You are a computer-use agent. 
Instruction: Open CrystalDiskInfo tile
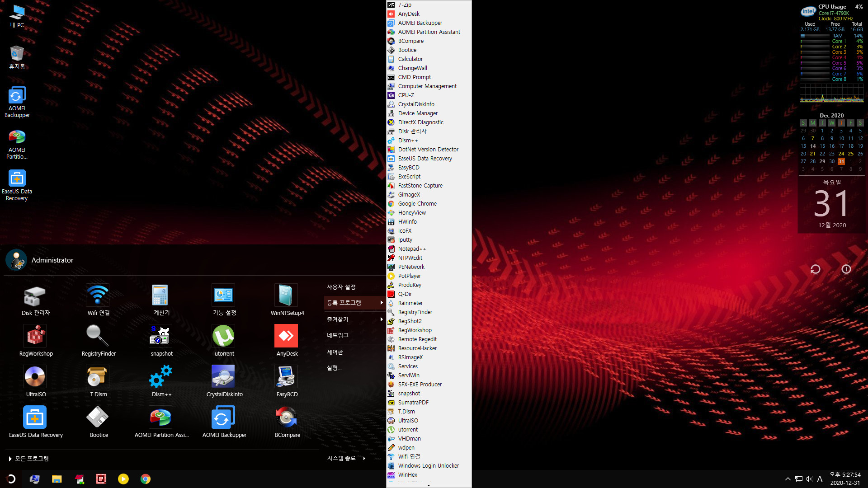[x=224, y=382]
